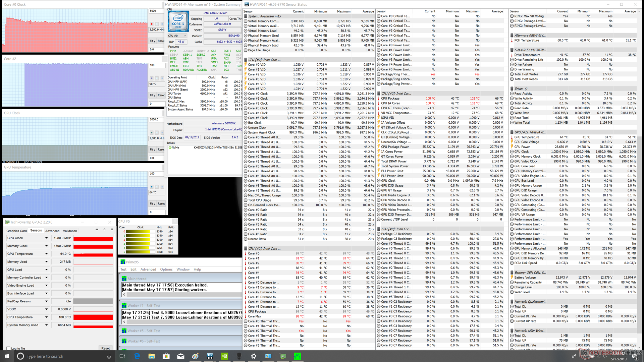
Task: Click the Task View taskbar icon
Action: point(122,356)
